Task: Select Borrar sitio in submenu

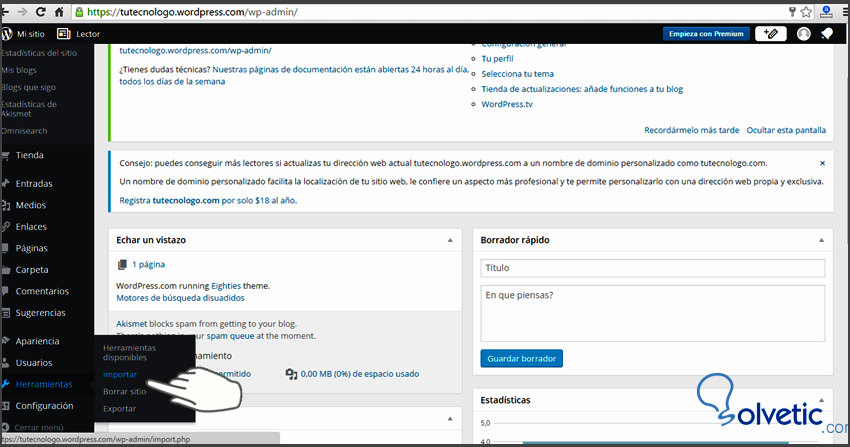Action: pos(124,391)
